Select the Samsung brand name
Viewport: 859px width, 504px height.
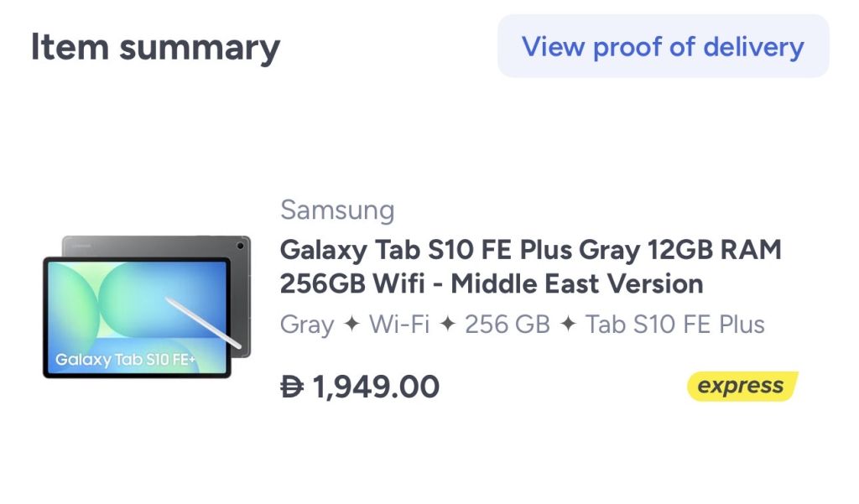pyautogui.click(x=337, y=210)
